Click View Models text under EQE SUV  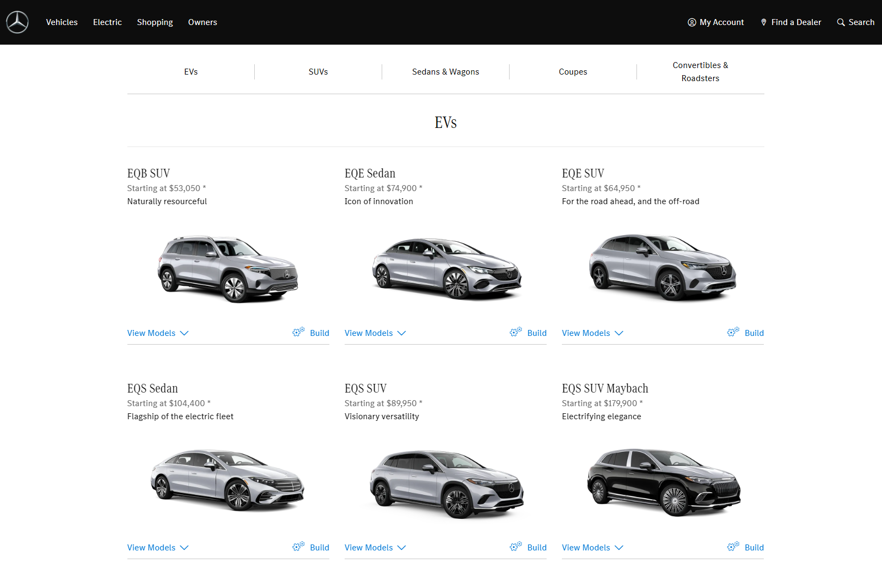coord(586,333)
